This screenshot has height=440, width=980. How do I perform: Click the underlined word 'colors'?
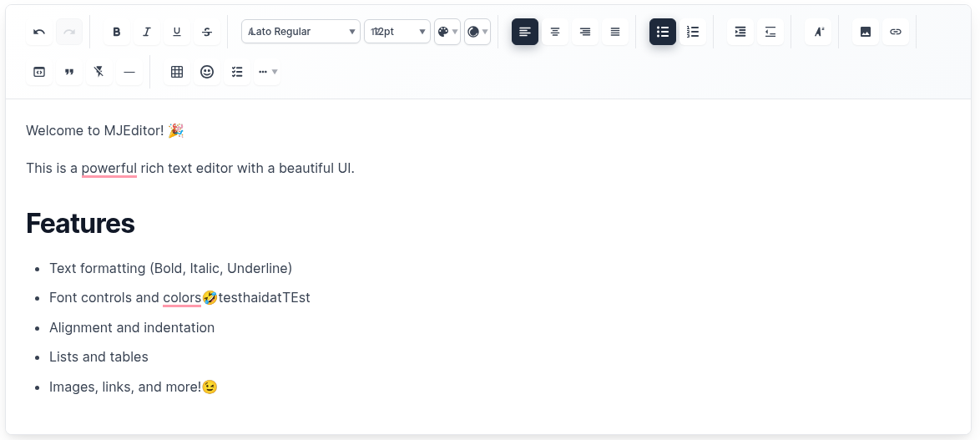point(182,298)
